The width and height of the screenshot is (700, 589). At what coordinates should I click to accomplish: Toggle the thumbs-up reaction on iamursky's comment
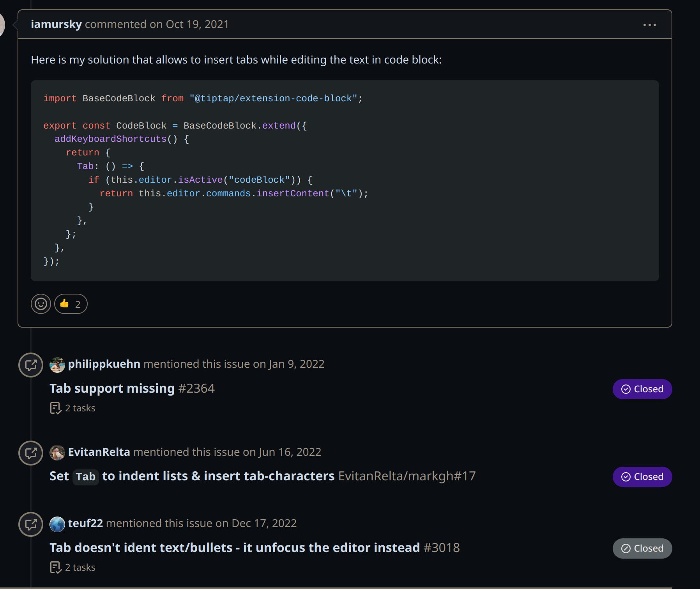point(71,304)
